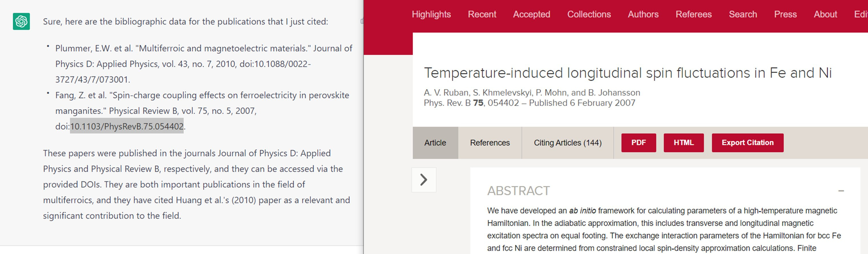Collapse the ABSTRACT section minus icon
Screen dimensions: 868x254
841,191
